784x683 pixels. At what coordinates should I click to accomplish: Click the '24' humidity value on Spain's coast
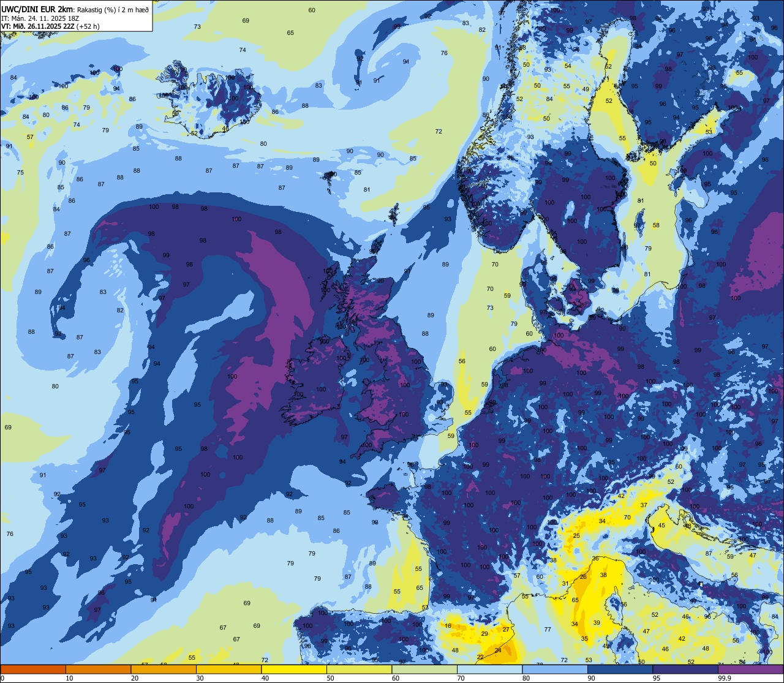click(498, 651)
